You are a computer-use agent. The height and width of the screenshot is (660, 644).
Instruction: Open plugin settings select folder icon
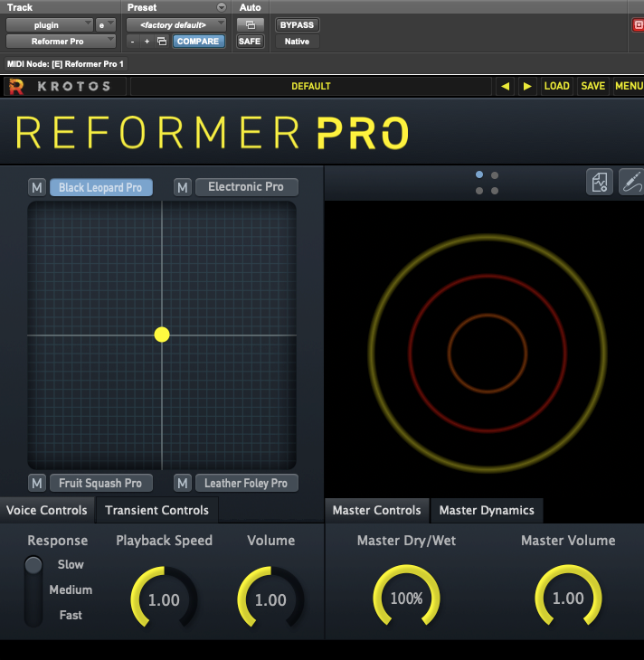(x=162, y=42)
